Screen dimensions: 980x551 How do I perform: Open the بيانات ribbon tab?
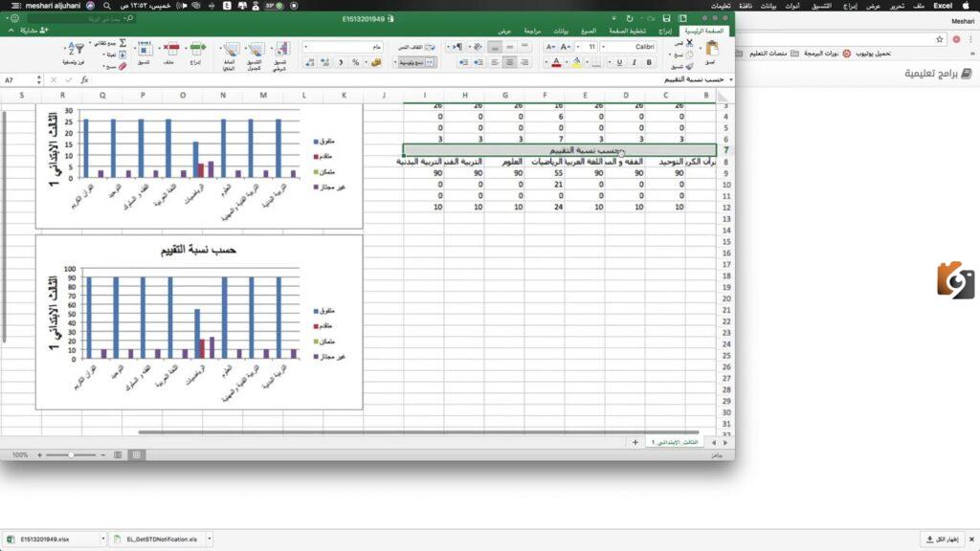point(561,31)
